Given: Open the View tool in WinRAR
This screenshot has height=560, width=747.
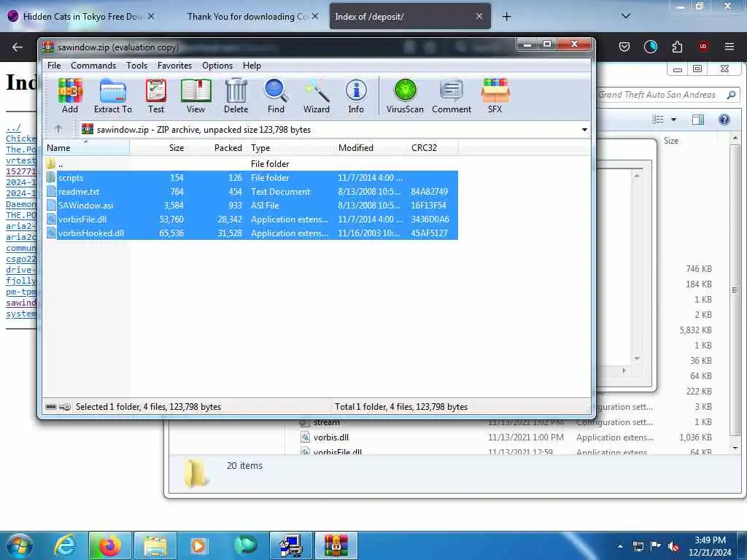Looking at the screenshot, I should 196,96.
